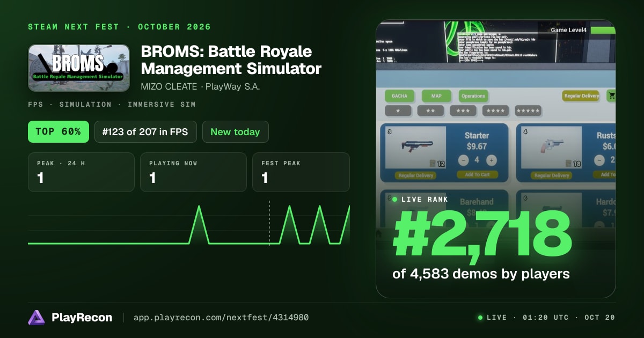
Task: Click Regular Delivery under Rusts revolver
Action: coord(552,175)
